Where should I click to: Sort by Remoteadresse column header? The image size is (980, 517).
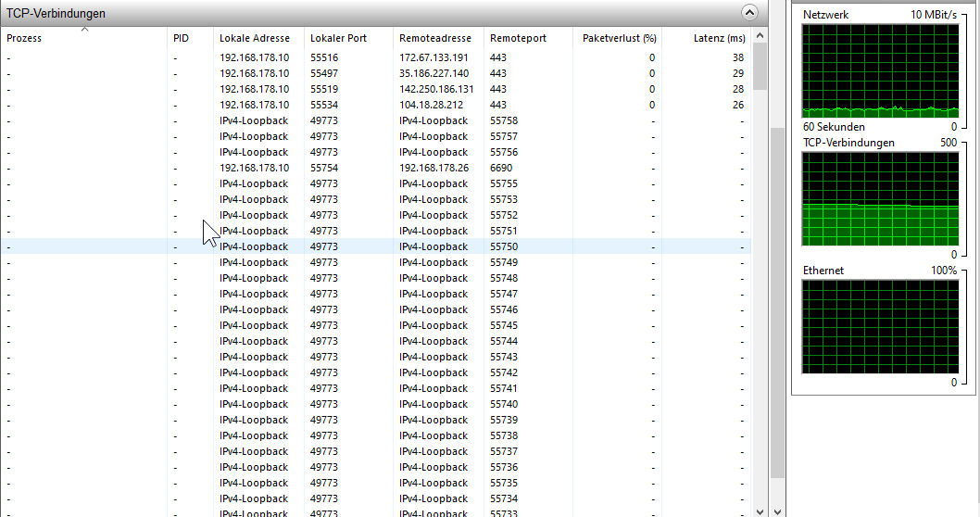click(438, 38)
